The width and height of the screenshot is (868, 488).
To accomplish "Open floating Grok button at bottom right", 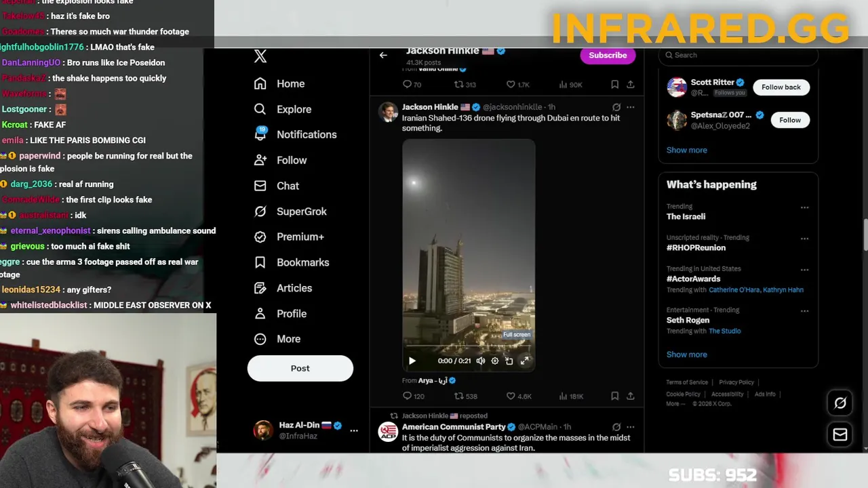I will click(x=840, y=403).
